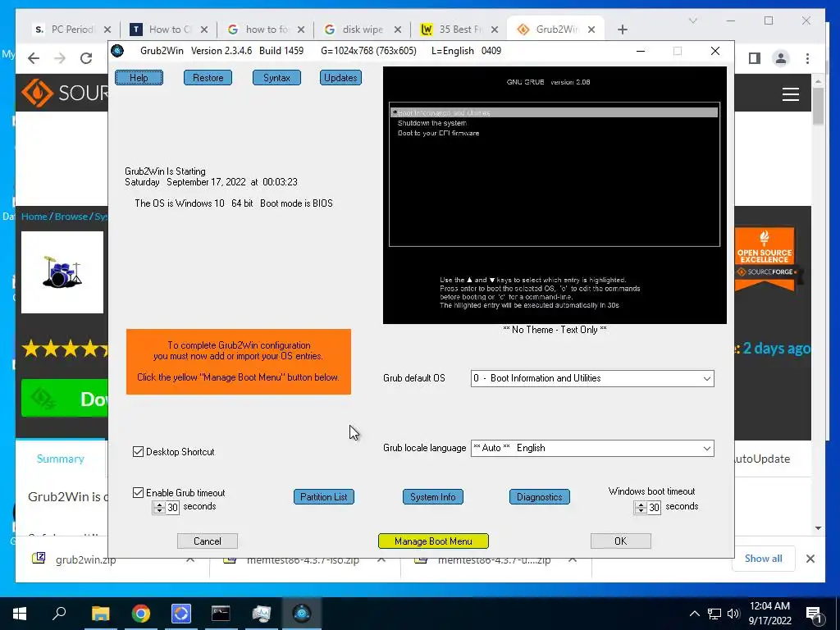Reload the Chrome page

tap(86, 58)
